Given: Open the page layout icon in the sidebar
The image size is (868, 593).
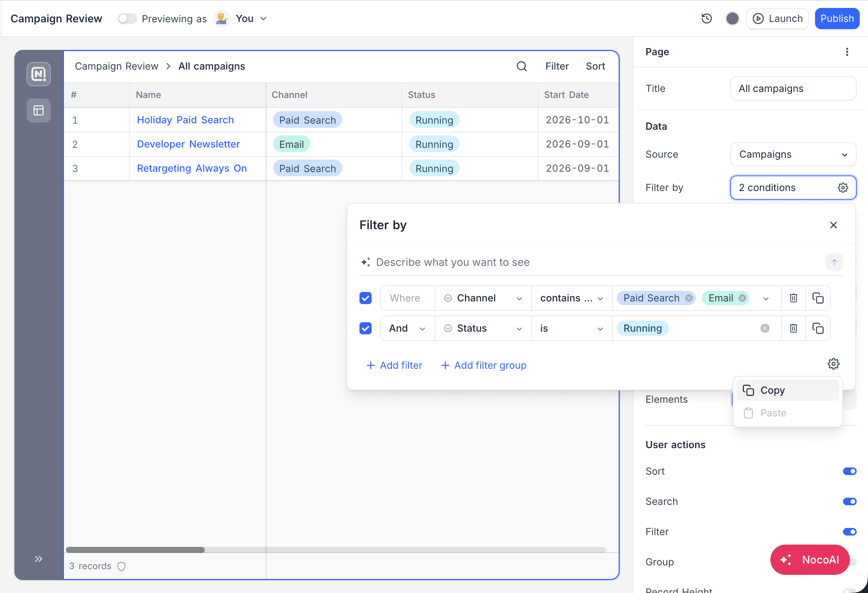Looking at the screenshot, I should (x=39, y=110).
